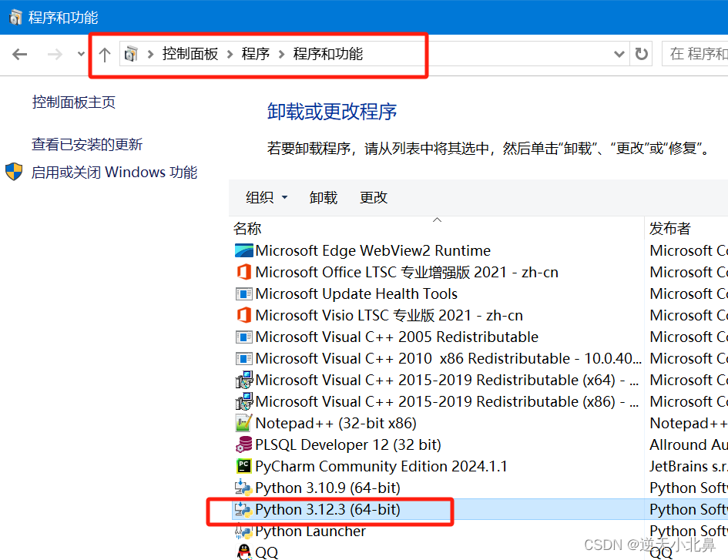The height and width of the screenshot is (560, 728).
Task: Expand the breadcrumb arrow after 程序
Action: pyautogui.click(x=280, y=54)
